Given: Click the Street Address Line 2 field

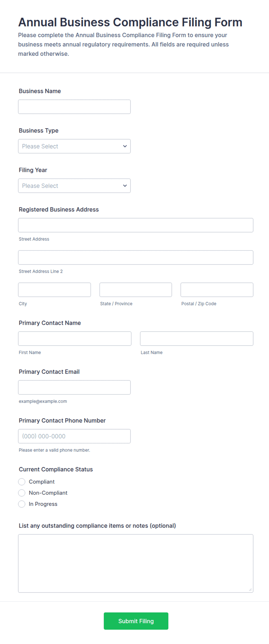Looking at the screenshot, I should click(x=136, y=257).
